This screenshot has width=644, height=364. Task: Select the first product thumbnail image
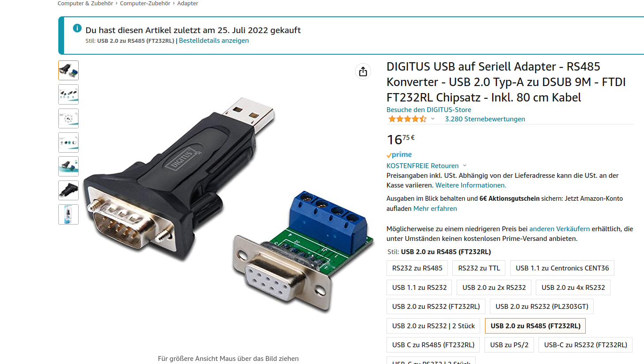point(68,71)
